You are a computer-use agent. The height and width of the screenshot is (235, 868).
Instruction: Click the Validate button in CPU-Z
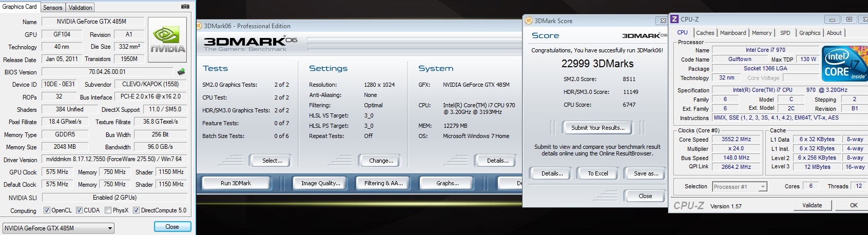coord(812,205)
